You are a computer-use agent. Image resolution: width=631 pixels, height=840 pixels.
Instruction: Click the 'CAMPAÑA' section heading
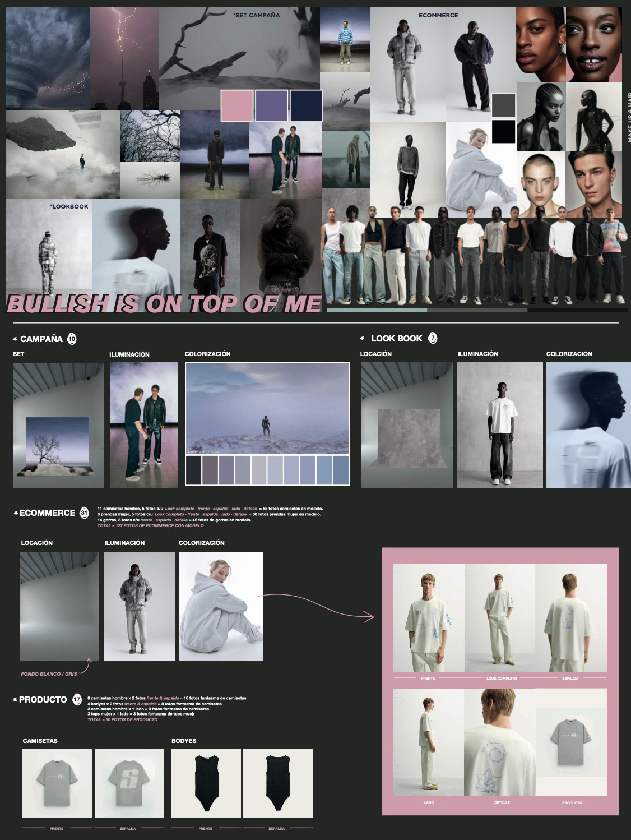(41, 339)
